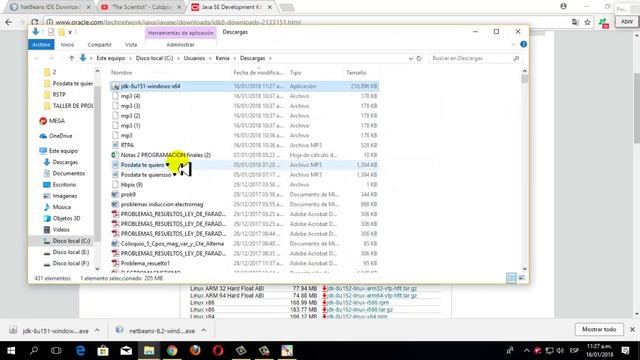Open Música in the navigation pane

tap(57, 207)
